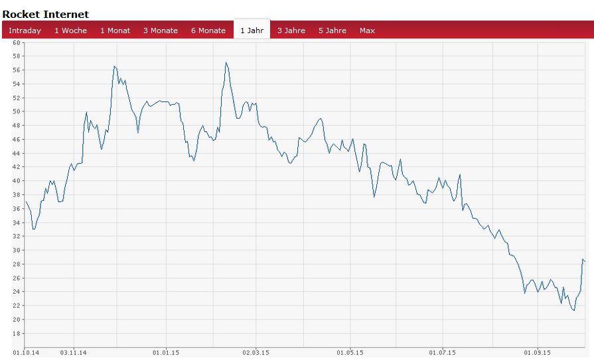Click the 60 value on the price axis
This screenshot has height=364, width=594.
[x=17, y=42]
